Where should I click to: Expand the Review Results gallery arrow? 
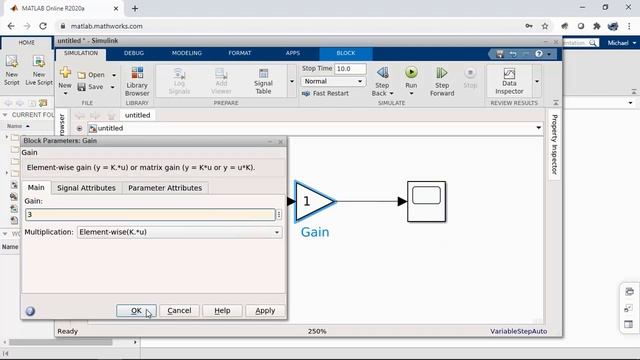tap(537, 82)
